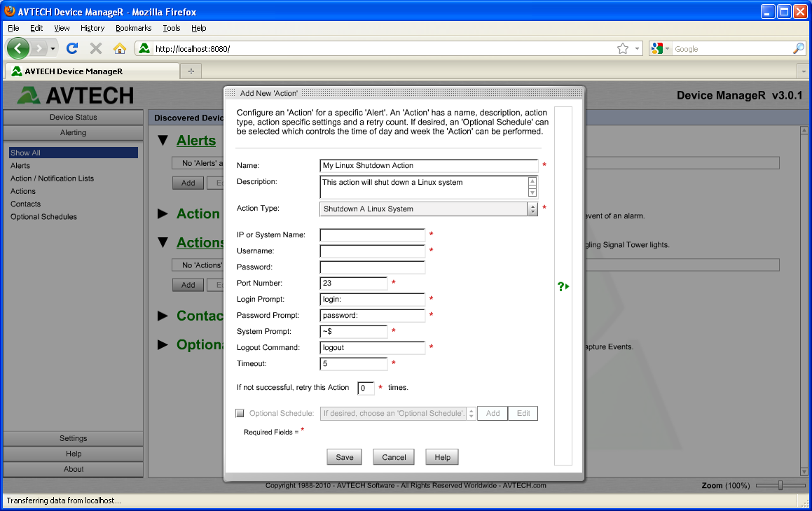Focus the IP or System Name field
The height and width of the screenshot is (511, 812).
pos(372,234)
